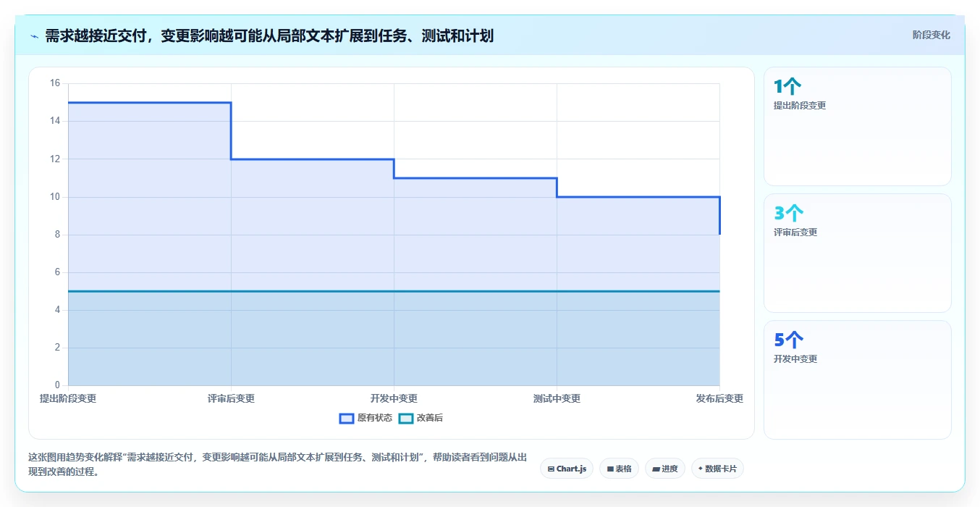Viewport: 980px width, 507px height.
Task: Click the y-axis value 10
Action: [x=55, y=196]
